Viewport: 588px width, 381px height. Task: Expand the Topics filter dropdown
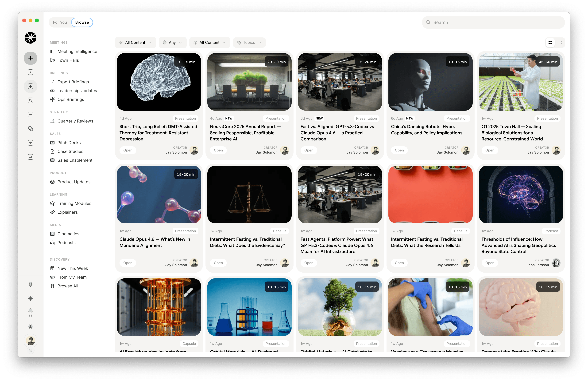click(249, 43)
